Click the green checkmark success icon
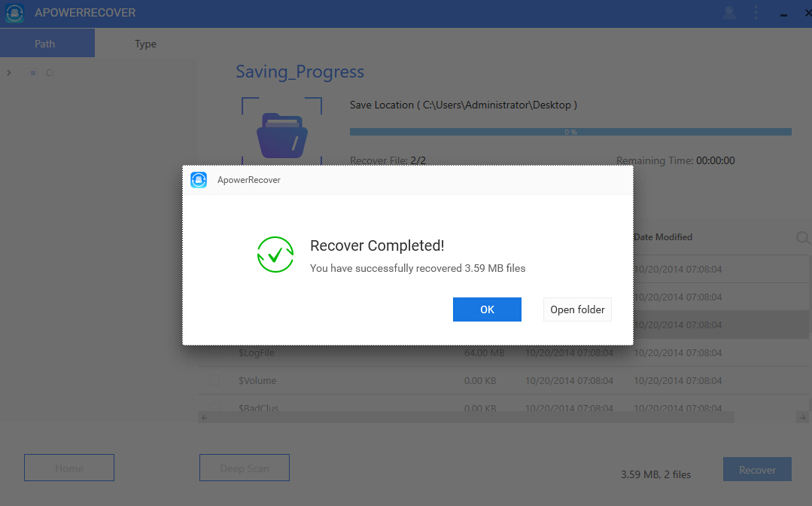 tap(275, 255)
